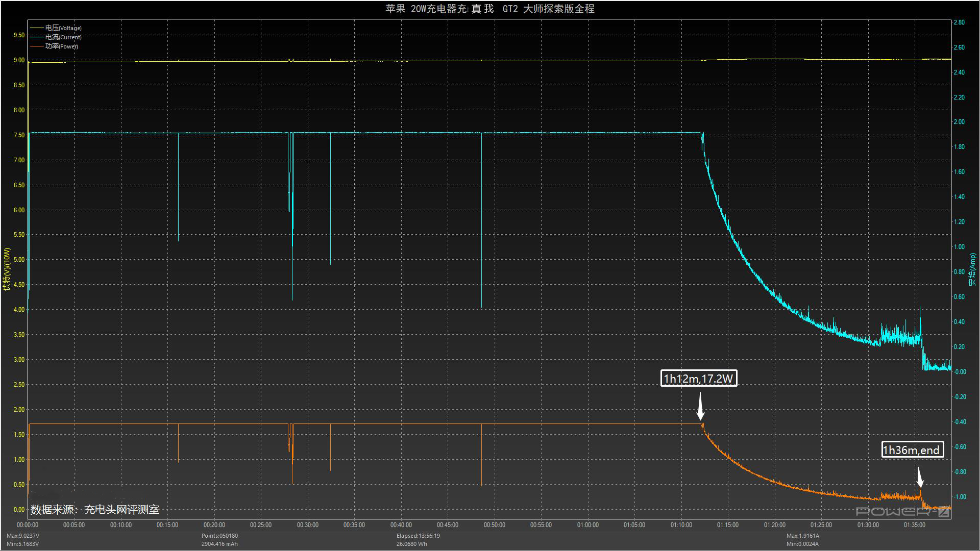Click the -1.00 value on right Amp axis

point(960,497)
